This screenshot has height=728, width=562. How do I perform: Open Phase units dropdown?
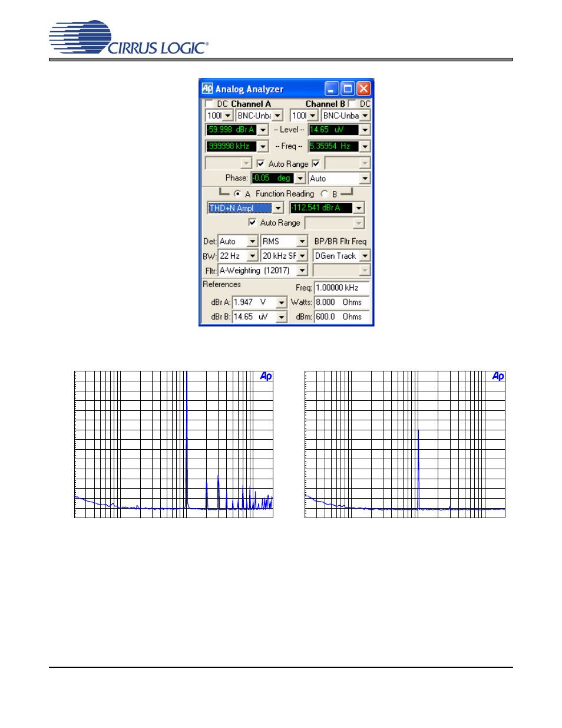300,178
